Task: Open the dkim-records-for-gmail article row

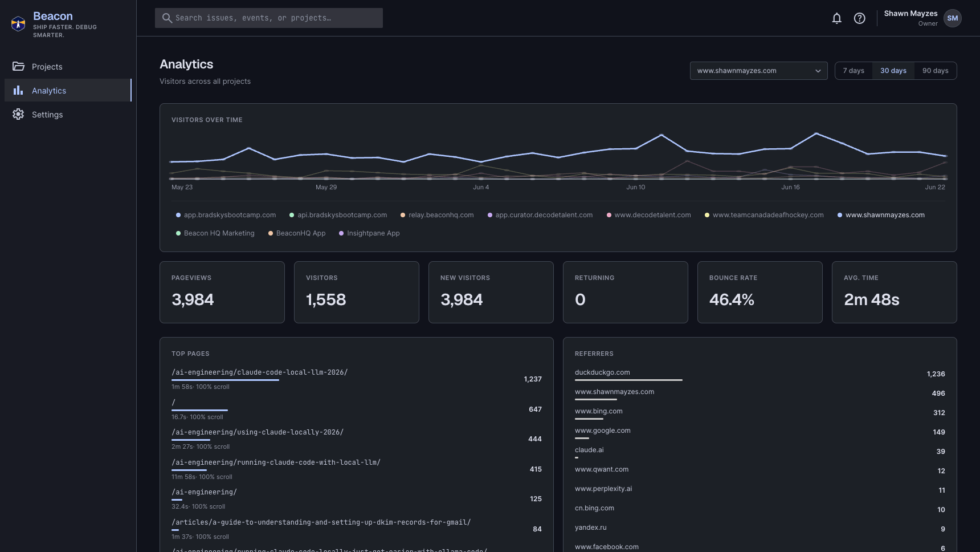Action: 357,529
